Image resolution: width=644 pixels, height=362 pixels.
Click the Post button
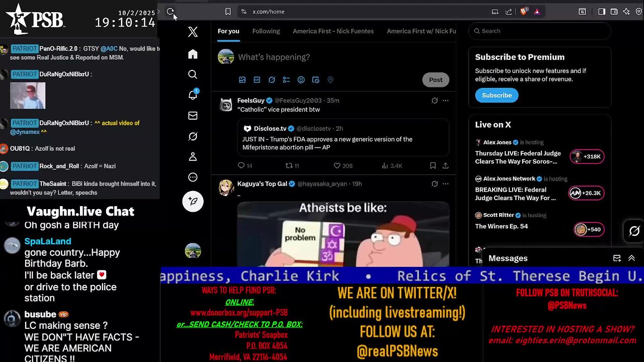(436, 80)
